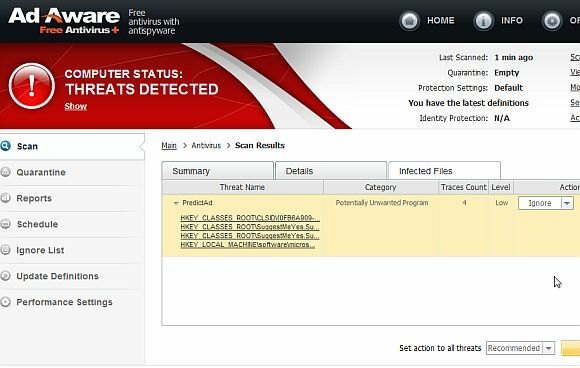Switch to the Summary tab
Screen dimensions: 580x368
218,171
